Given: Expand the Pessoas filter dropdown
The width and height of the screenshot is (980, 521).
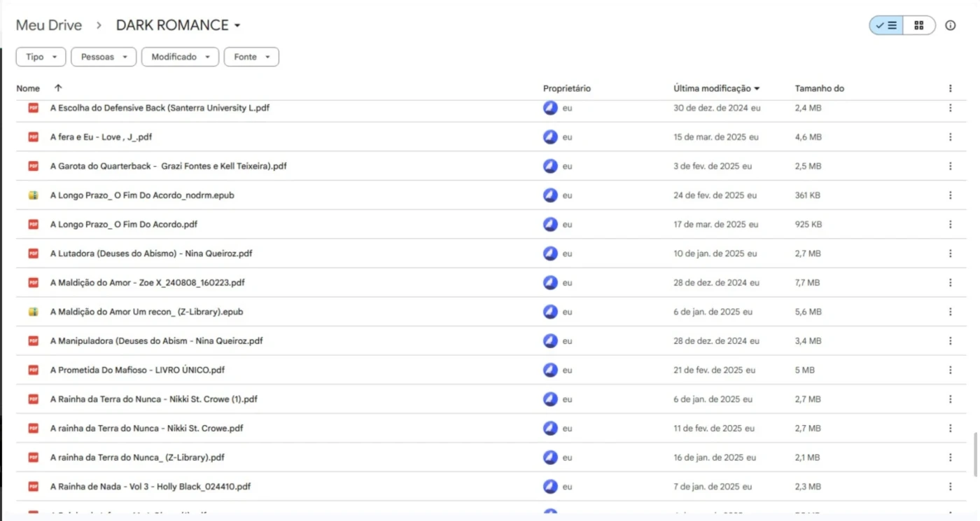Looking at the screenshot, I should click(104, 57).
